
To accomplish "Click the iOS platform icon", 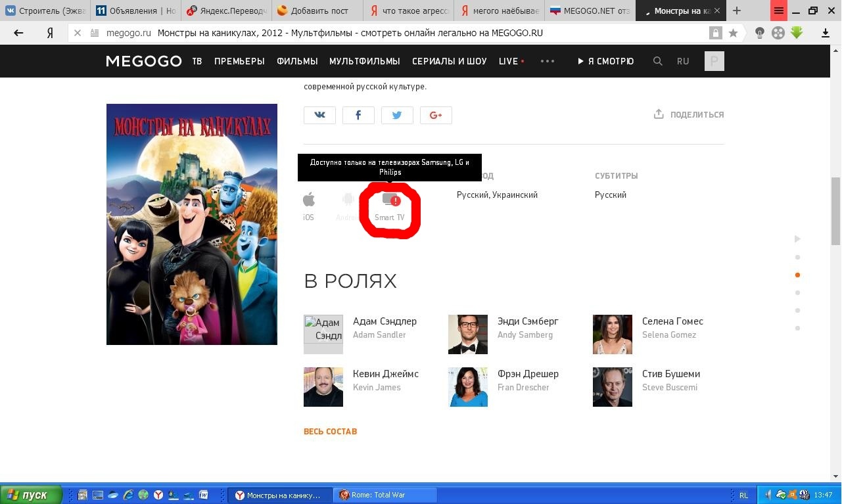I will tap(308, 199).
